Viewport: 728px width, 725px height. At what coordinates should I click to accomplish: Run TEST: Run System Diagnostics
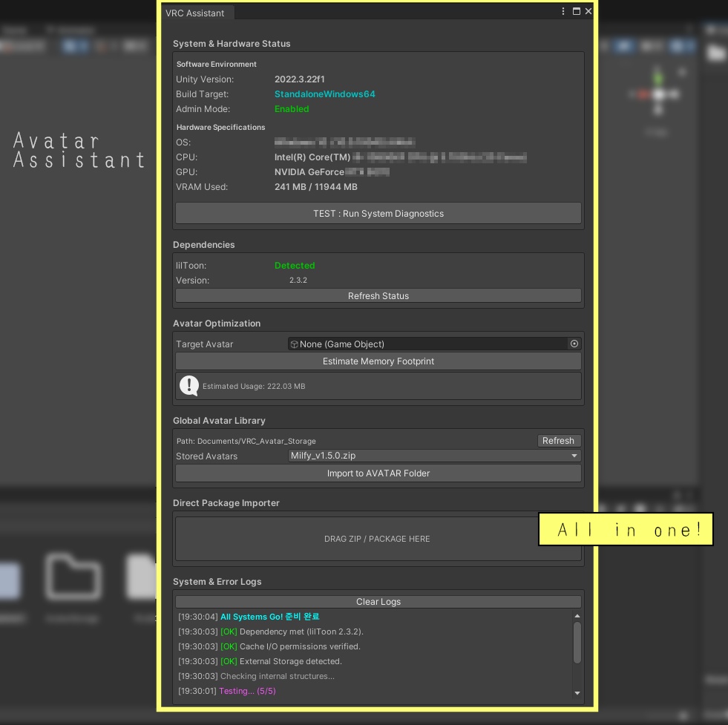pos(378,213)
